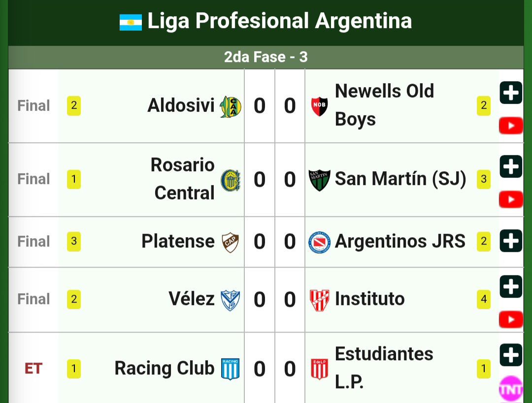Click the Newells Old Boys crest
This screenshot has width=532, height=403.
(x=319, y=106)
